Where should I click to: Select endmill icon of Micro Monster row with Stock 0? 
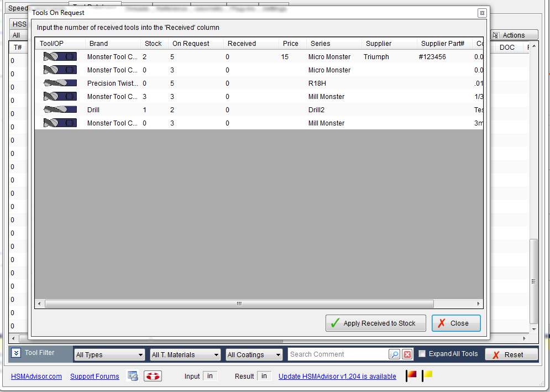tap(60, 70)
